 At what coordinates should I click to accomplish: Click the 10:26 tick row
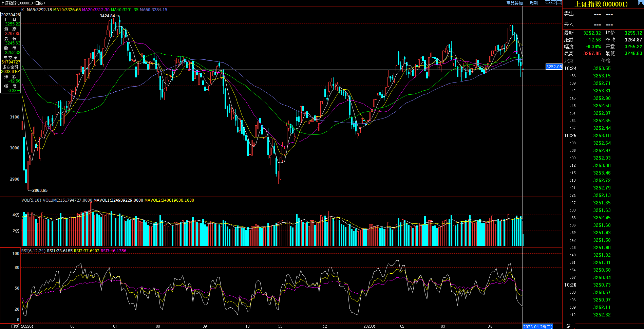[x=603, y=285]
